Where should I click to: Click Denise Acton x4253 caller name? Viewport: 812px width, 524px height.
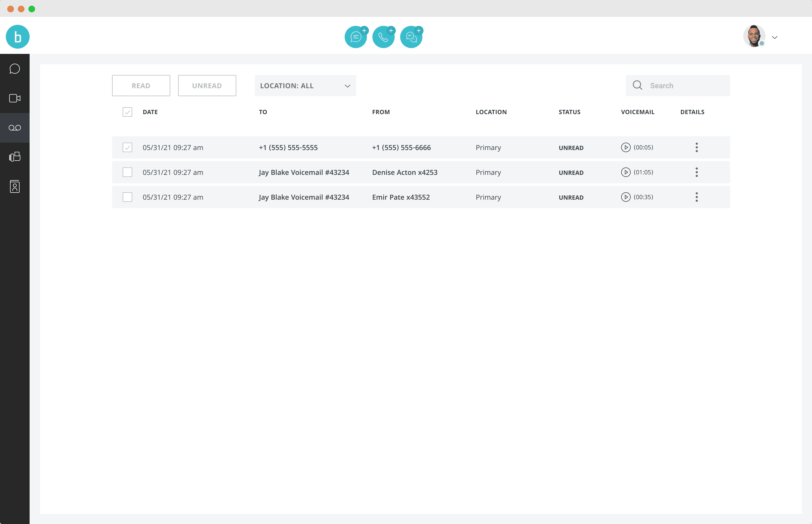pyautogui.click(x=405, y=172)
